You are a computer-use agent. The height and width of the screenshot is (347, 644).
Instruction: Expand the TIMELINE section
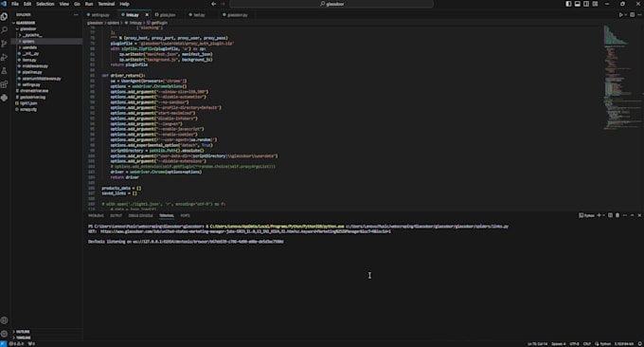click(46, 338)
